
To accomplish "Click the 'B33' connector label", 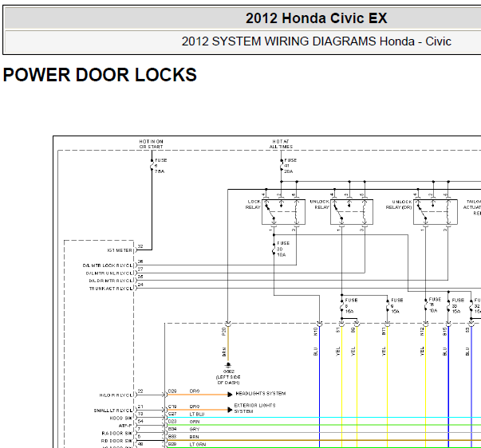I will pos(172,437).
